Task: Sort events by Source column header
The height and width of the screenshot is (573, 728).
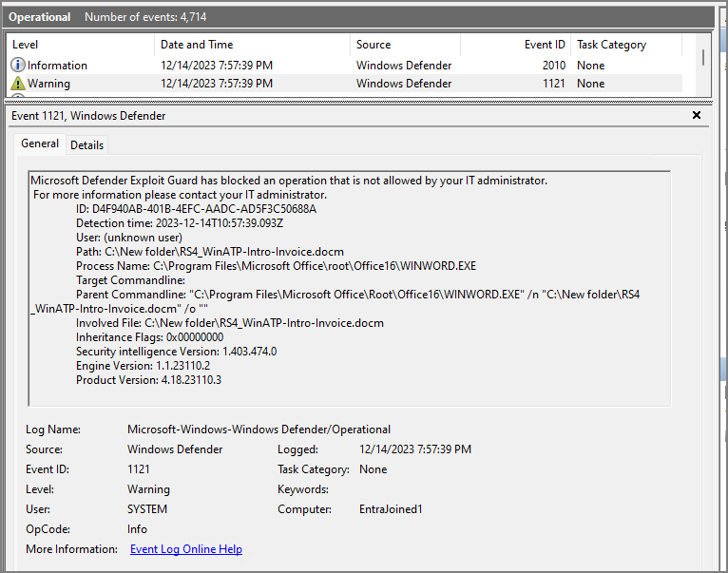Action: click(x=405, y=45)
